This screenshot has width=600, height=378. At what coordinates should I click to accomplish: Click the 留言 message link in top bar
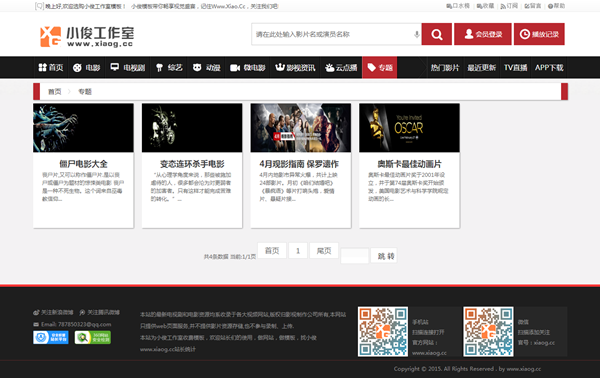pos(533,6)
